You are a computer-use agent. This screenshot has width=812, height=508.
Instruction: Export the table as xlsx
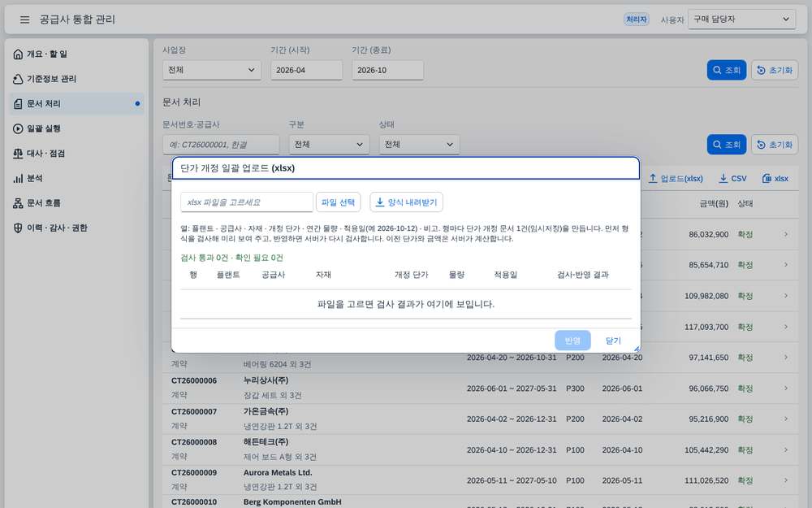click(775, 178)
